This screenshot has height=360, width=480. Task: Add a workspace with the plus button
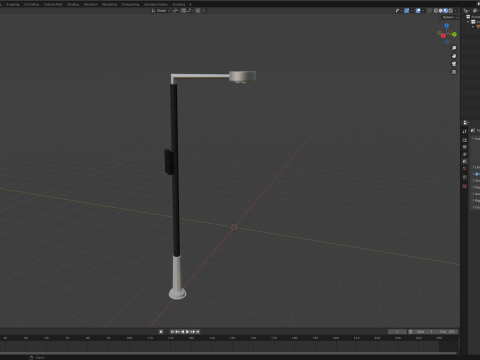(190, 4)
